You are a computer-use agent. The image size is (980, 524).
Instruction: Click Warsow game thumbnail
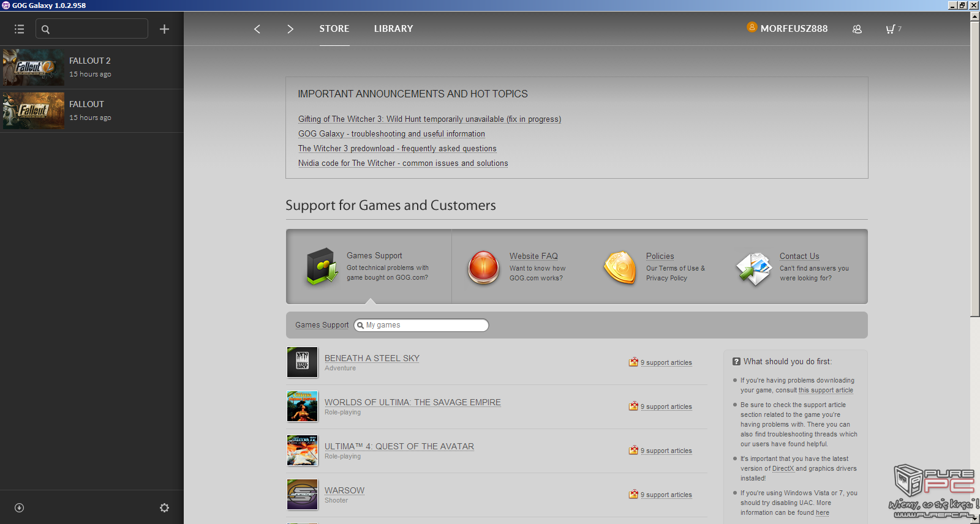[303, 495]
